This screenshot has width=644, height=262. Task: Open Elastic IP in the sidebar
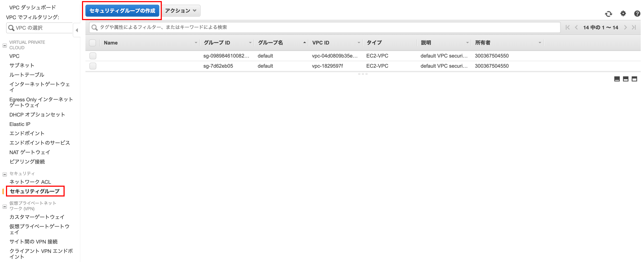20,124
